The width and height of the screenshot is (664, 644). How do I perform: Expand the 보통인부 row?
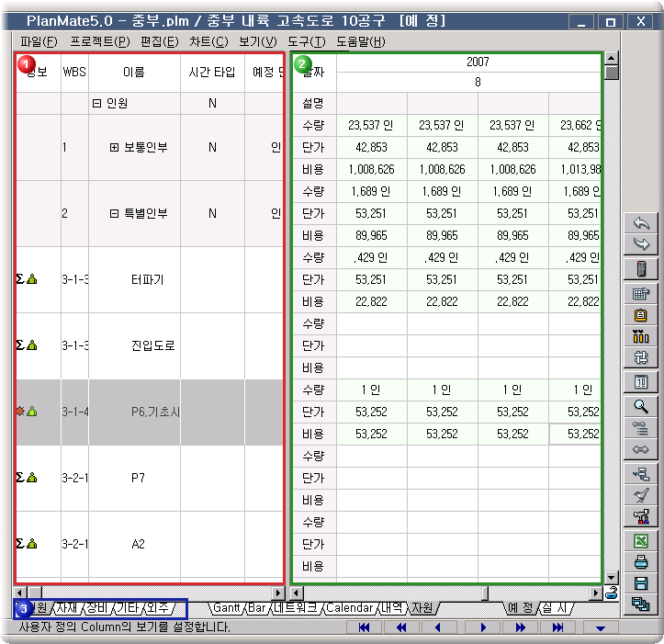114,148
